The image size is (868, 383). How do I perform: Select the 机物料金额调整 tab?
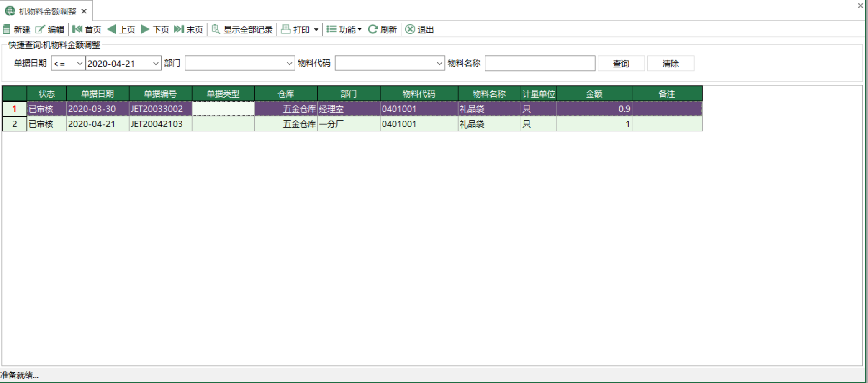[47, 11]
